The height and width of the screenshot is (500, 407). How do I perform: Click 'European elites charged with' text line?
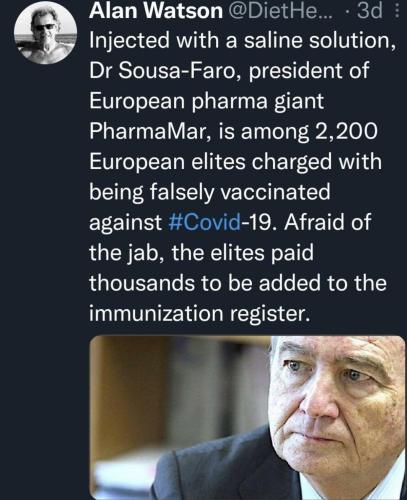[x=235, y=162]
